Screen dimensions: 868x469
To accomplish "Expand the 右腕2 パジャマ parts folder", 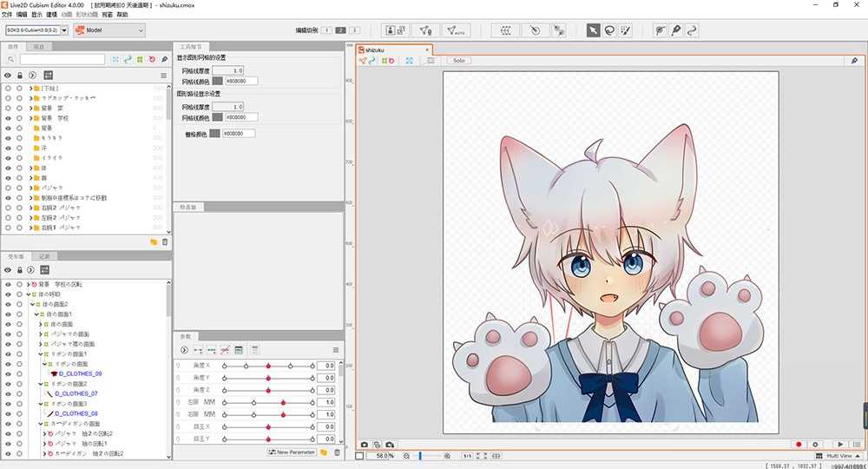I will (x=31, y=208).
